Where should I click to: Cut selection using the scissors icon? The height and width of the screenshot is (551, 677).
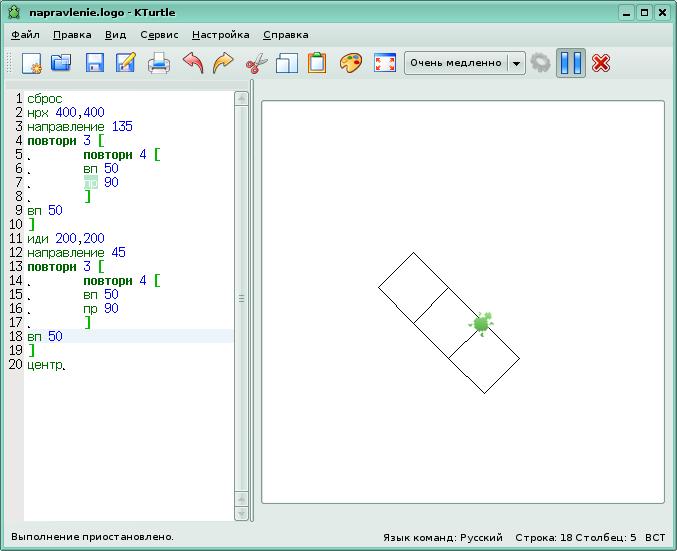tap(256, 63)
